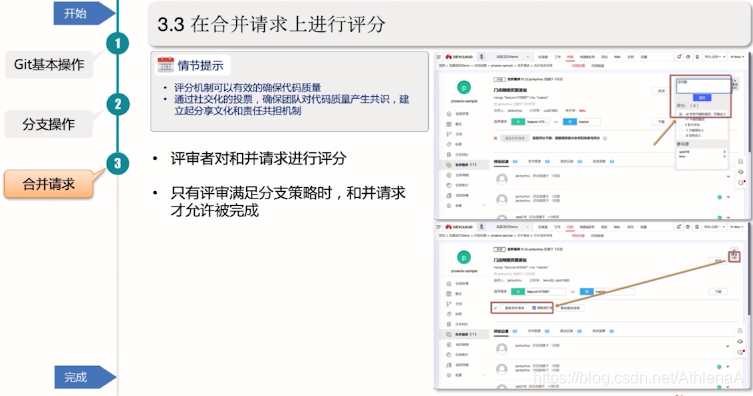753x396 pixels.
Task: Click home sidebar icon in upper screenshot
Action: point(449,114)
